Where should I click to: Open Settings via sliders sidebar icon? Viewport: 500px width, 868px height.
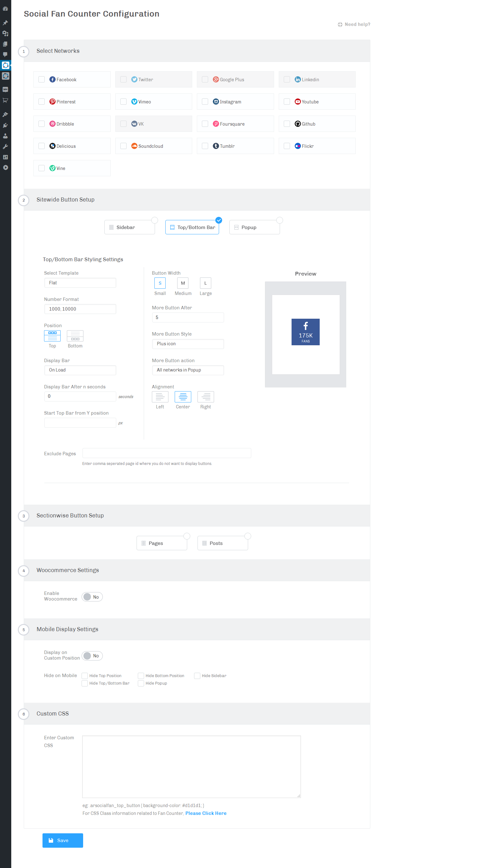[5, 157]
